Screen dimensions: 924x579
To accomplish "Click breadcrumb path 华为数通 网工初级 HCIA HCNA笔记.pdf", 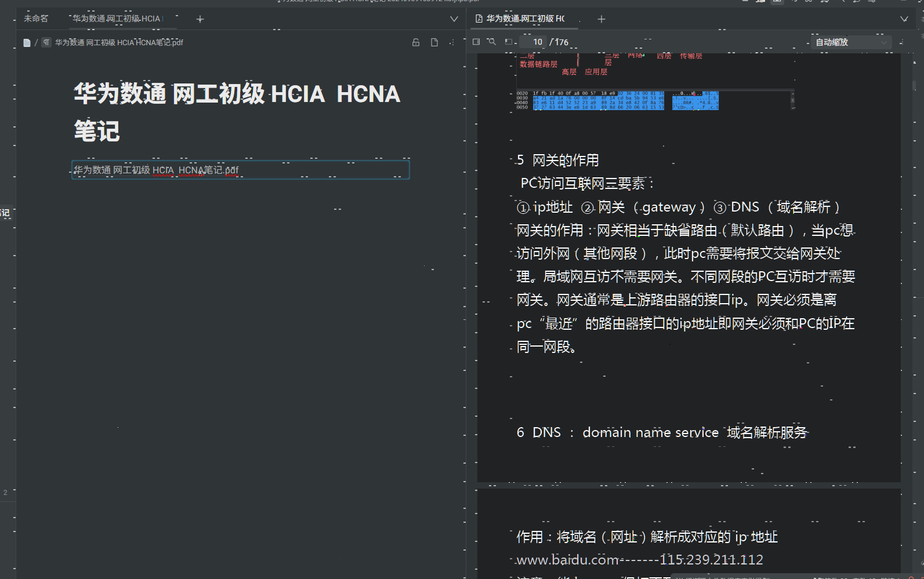I will point(119,42).
